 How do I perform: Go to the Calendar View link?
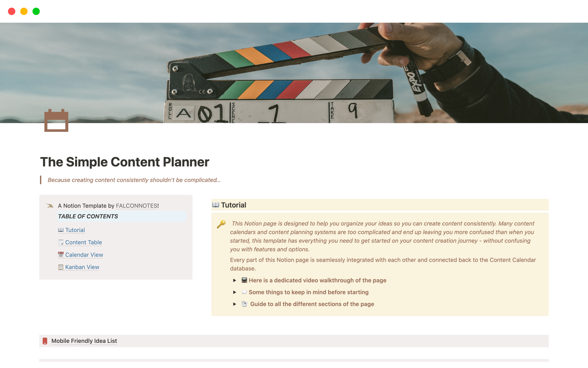(x=84, y=255)
